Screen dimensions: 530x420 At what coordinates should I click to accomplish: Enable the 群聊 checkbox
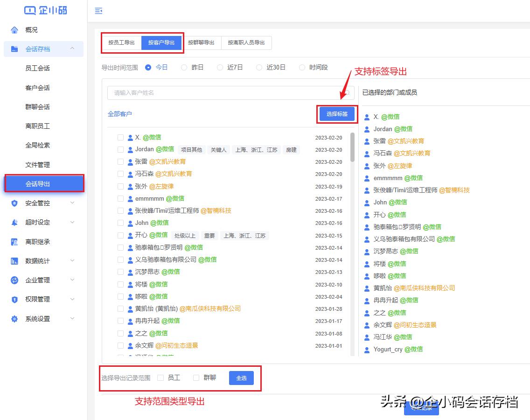tap(195, 378)
